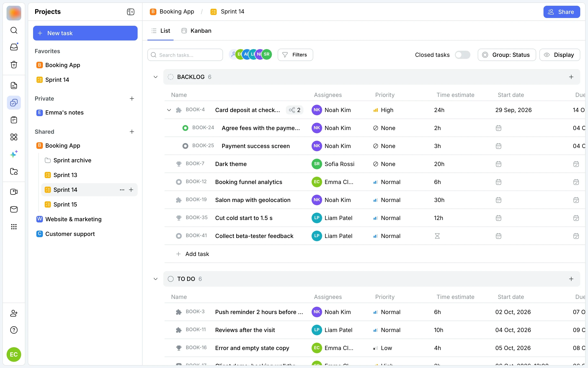Toggle status circle of BOOK-25 subtask

point(185,146)
